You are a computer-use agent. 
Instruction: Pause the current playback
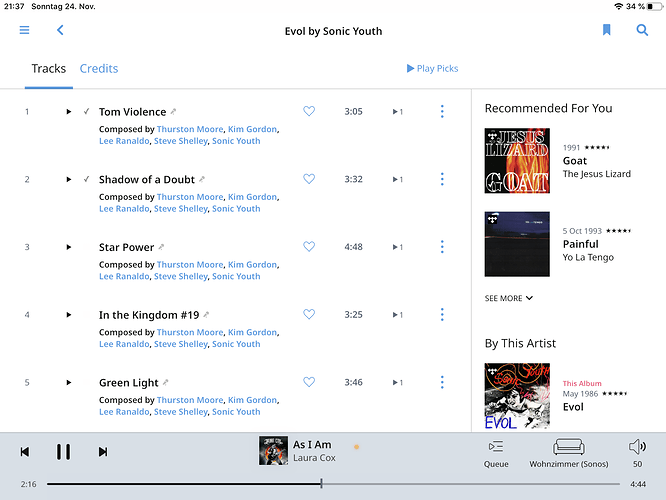(63, 452)
